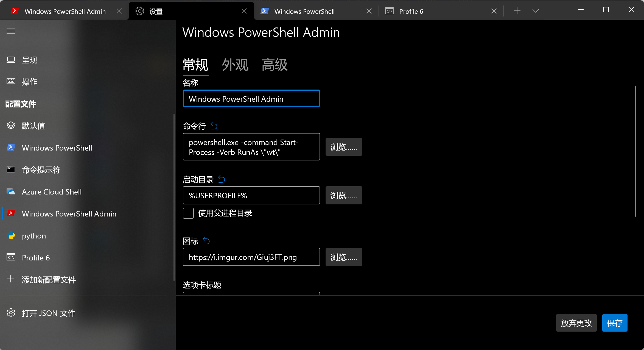Switch to the 外观 tab
Screen dimensions: 644x350
pos(235,65)
